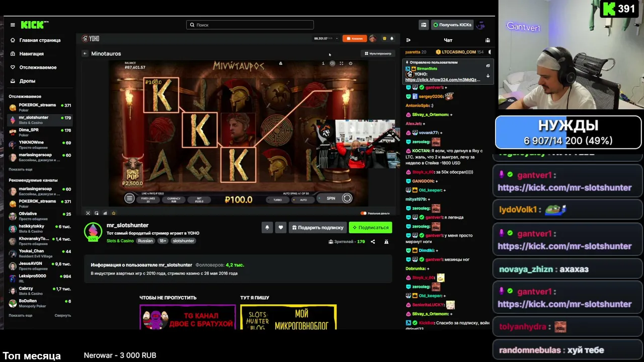Image resolution: width=644 pixels, height=362 pixels.
Task: Open the Youkai_Chan recommended channel
Action: point(40,253)
